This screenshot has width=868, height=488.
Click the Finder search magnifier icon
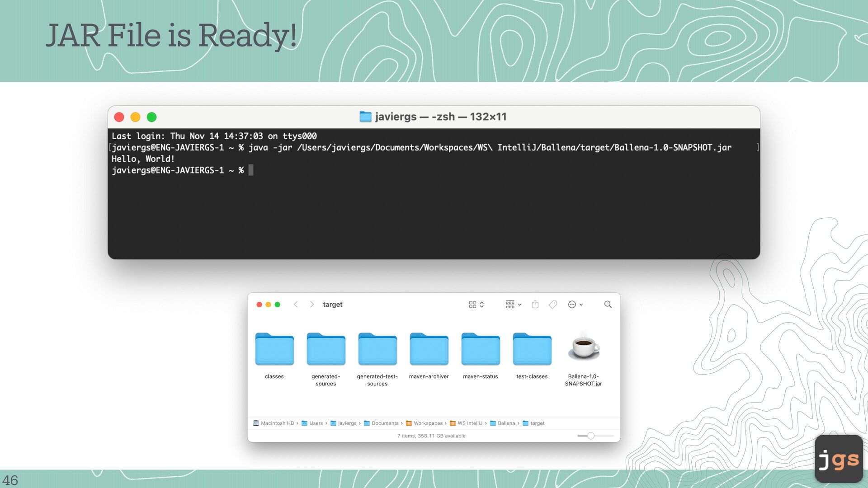coord(608,305)
